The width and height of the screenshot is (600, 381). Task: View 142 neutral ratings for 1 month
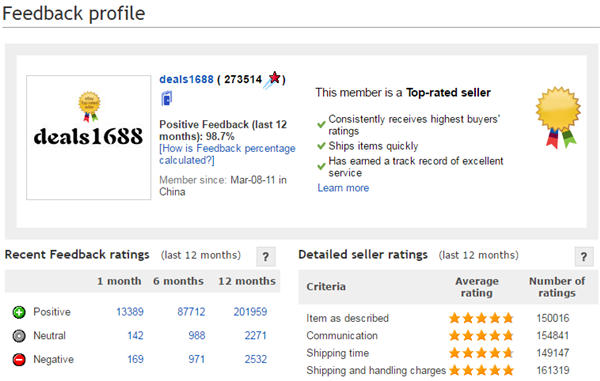[x=135, y=335]
